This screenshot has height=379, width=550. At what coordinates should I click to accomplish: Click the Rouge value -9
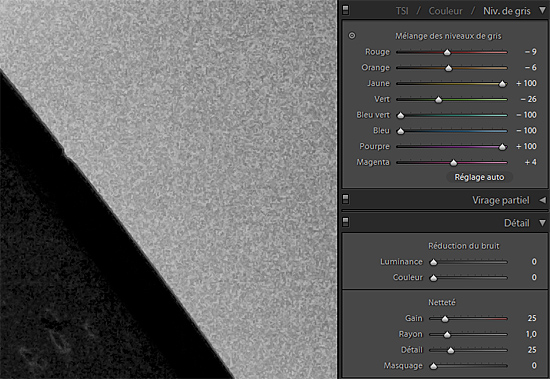(x=531, y=52)
